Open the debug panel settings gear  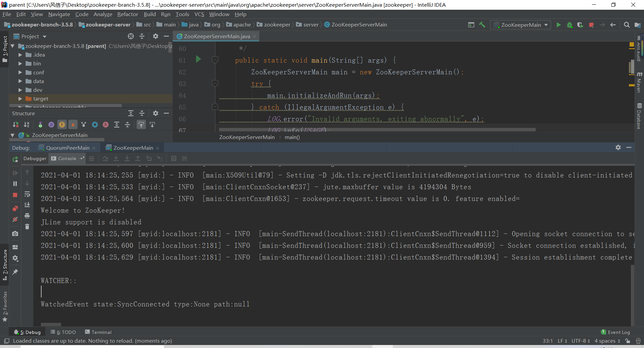(618, 147)
